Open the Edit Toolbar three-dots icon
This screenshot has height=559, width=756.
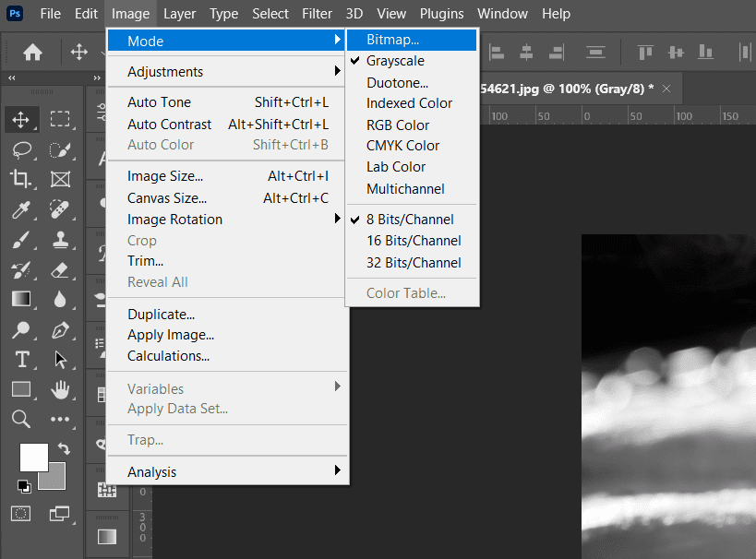[x=60, y=419]
